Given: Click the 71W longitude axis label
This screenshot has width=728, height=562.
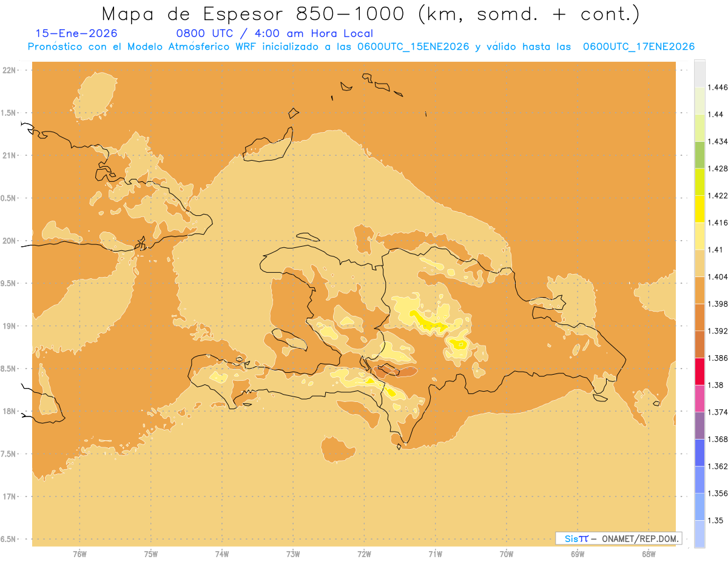Looking at the screenshot, I should click(435, 554).
